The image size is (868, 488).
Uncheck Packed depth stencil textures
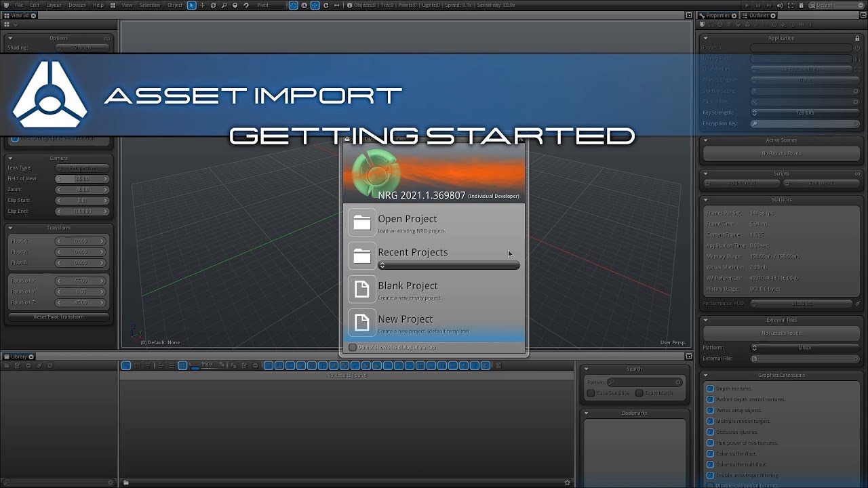point(710,399)
